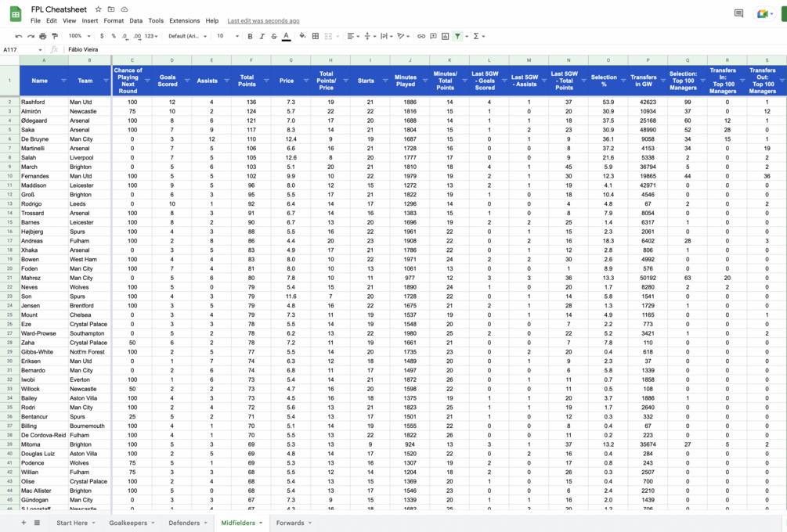Open the text color picker
Viewport: 787px width, 532px height.
tap(286, 36)
